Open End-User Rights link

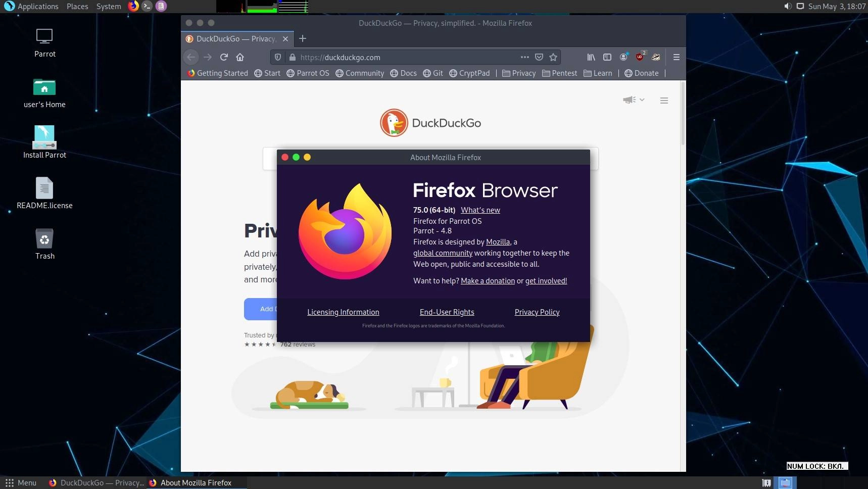pyautogui.click(x=447, y=312)
